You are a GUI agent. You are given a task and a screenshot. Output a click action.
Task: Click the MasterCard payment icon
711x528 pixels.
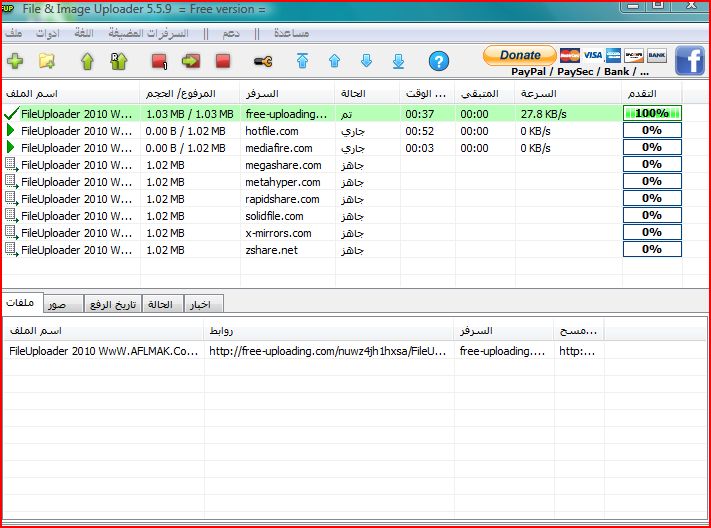click(570, 55)
